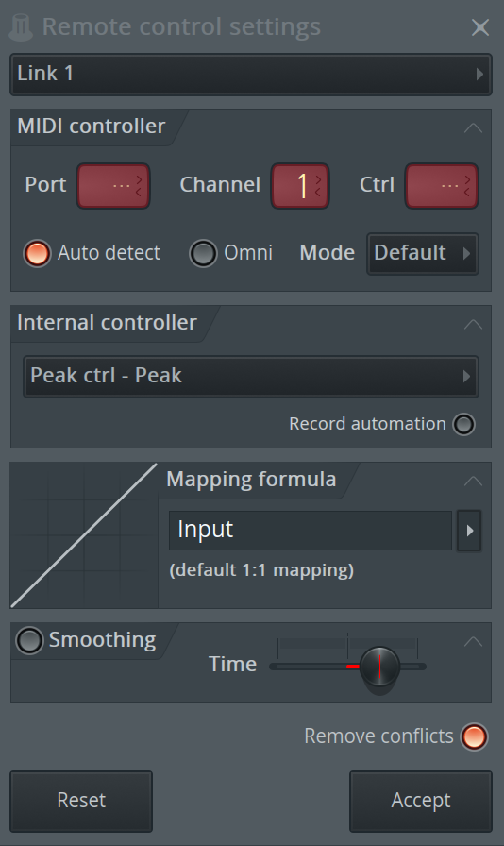Open the Mode Default dropdown
The image size is (504, 846).
click(x=423, y=254)
